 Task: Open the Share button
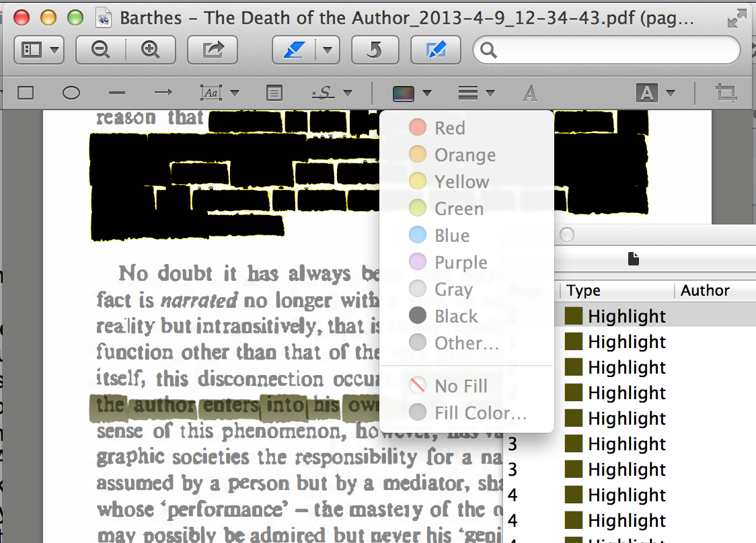(213, 50)
